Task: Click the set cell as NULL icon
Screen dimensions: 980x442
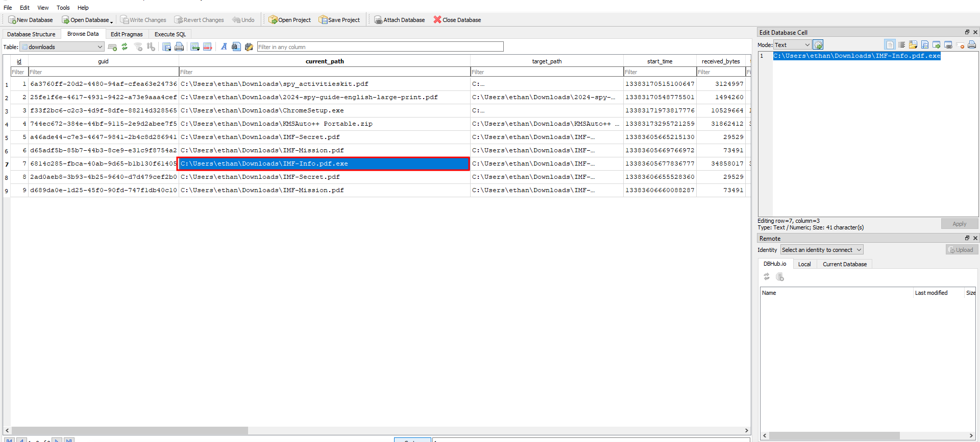Action: (x=960, y=45)
